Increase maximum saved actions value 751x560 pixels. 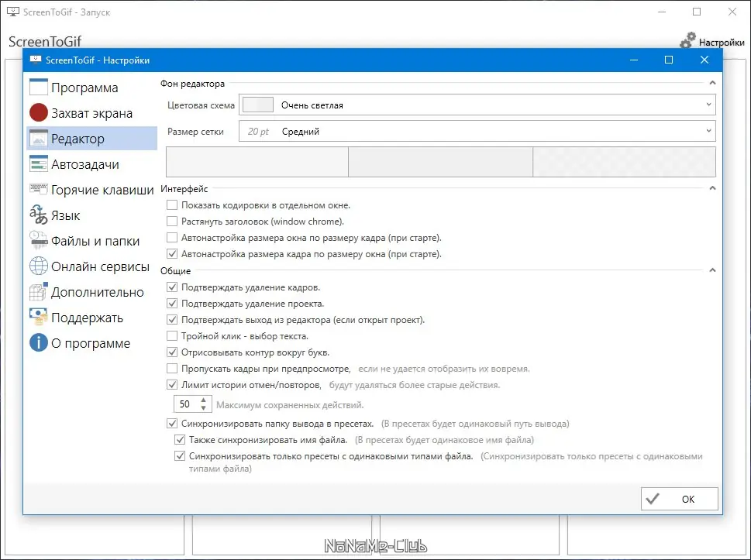pyautogui.click(x=204, y=400)
